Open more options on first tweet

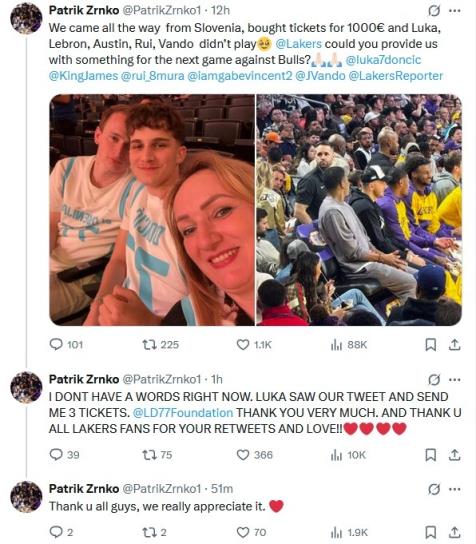[455, 11]
